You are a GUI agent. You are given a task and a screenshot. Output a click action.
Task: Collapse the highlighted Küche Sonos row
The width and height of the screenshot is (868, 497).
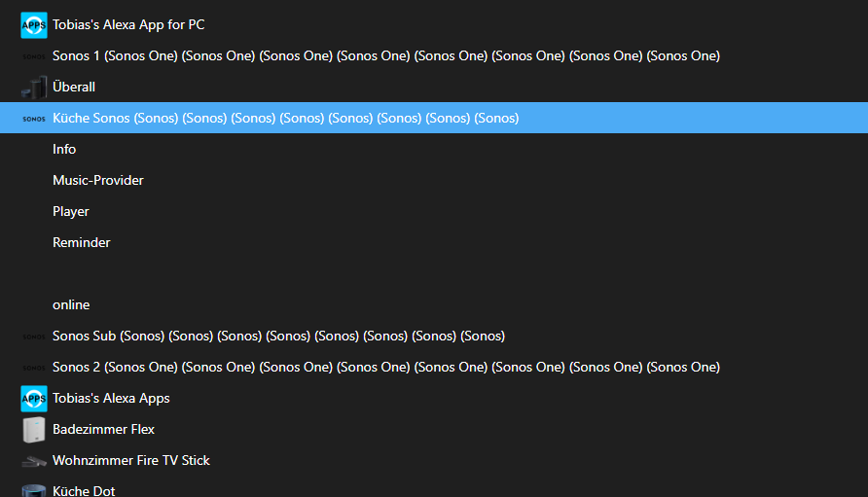click(x=285, y=119)
